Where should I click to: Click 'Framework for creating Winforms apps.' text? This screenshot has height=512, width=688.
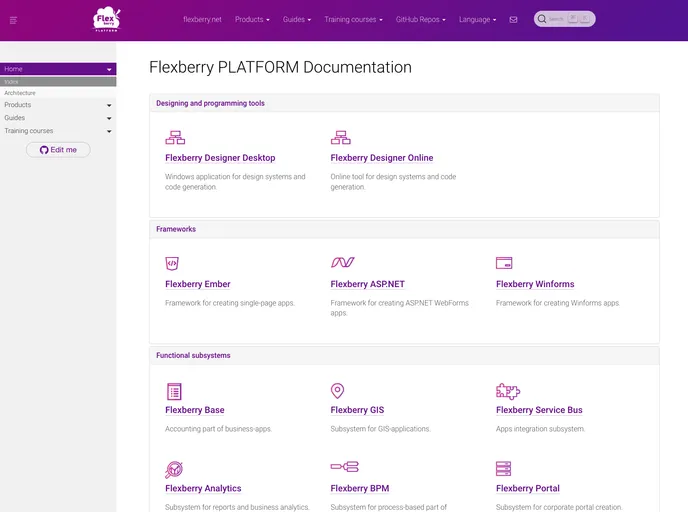tap(558, 303)
